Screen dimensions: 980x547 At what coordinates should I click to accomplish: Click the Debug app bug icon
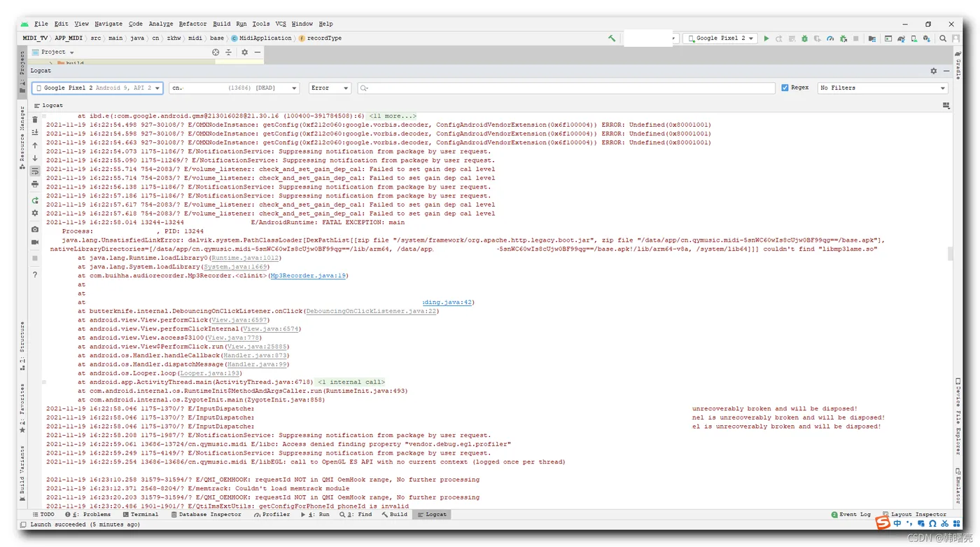click(x=804, y=39)
